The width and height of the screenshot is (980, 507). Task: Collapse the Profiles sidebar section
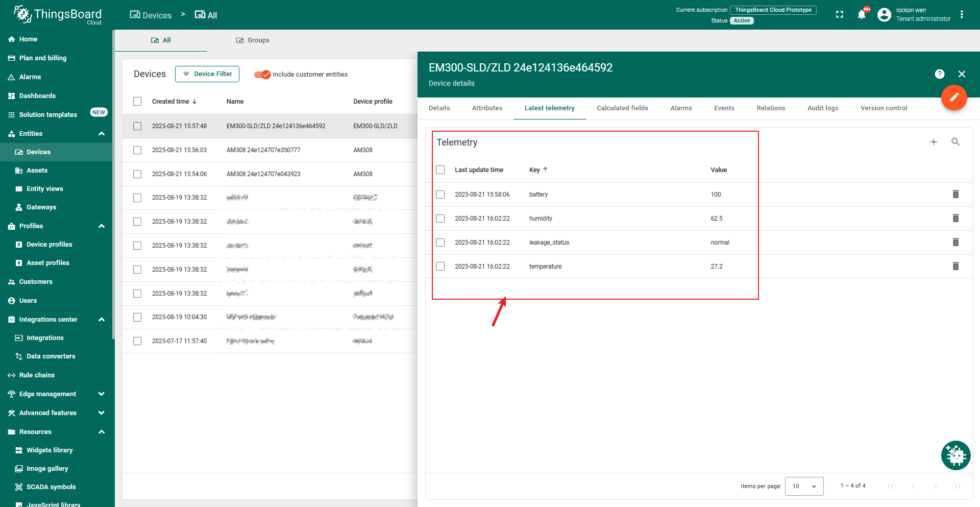[x=102, y=226]
